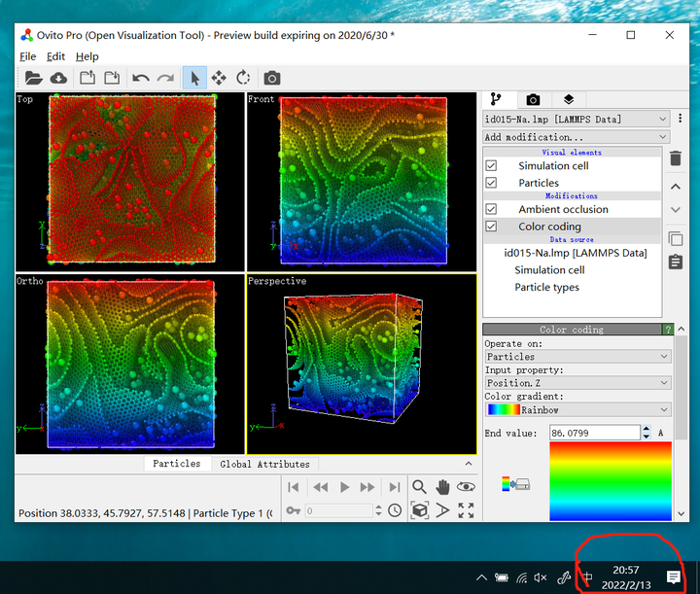
Task: Select Particle types in data source
Action: 546,287
